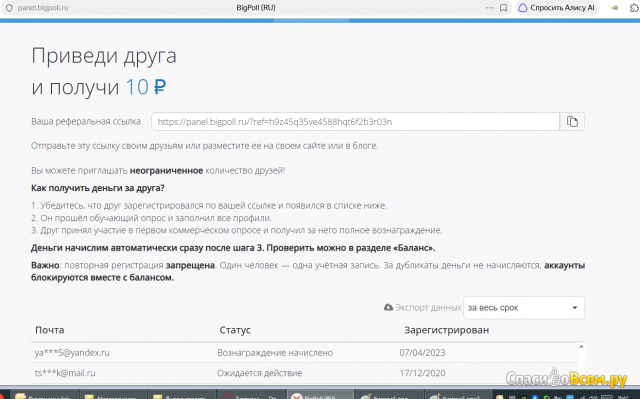This screenshot has height=399, width=640.
Task: Open the browser extensions puzzle icon
Action: 634,8
